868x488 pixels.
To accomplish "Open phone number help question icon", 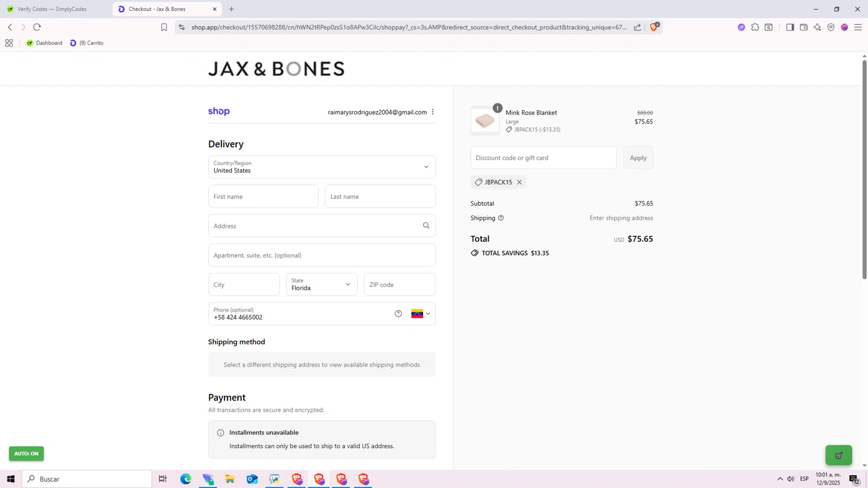I will coord(398,314).
